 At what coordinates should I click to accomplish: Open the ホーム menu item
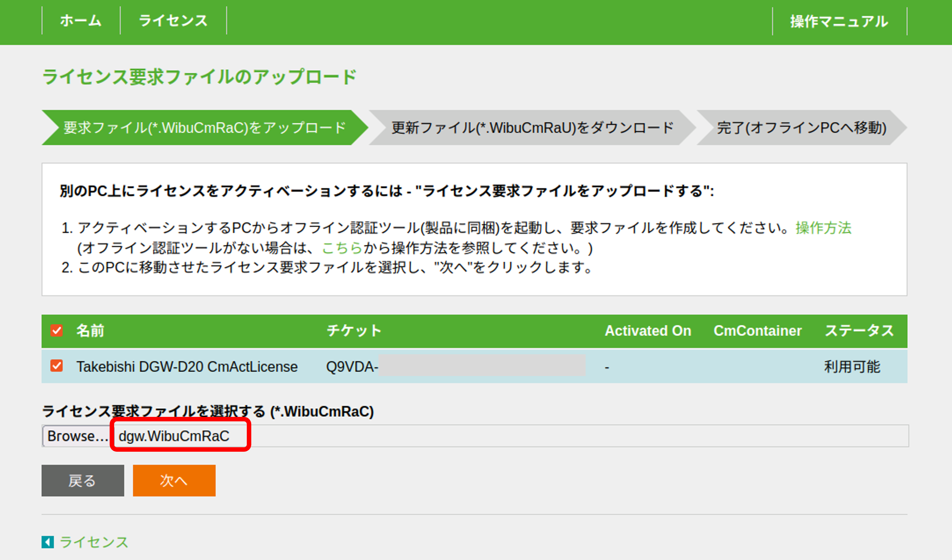pyautogui.click(x=81, y=21)
